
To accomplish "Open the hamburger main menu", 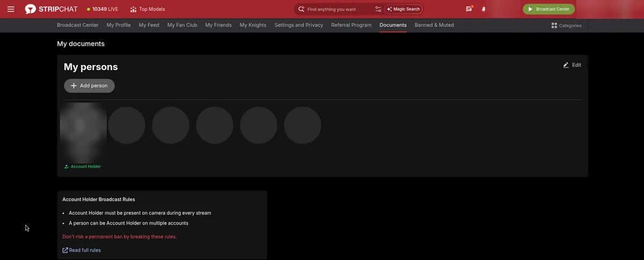I will [11, 9].
